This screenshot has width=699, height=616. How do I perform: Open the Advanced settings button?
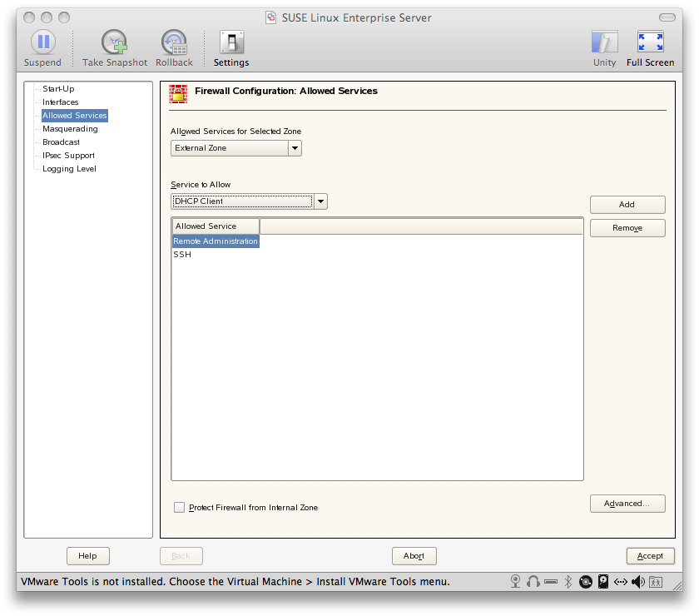coord(627,504)
